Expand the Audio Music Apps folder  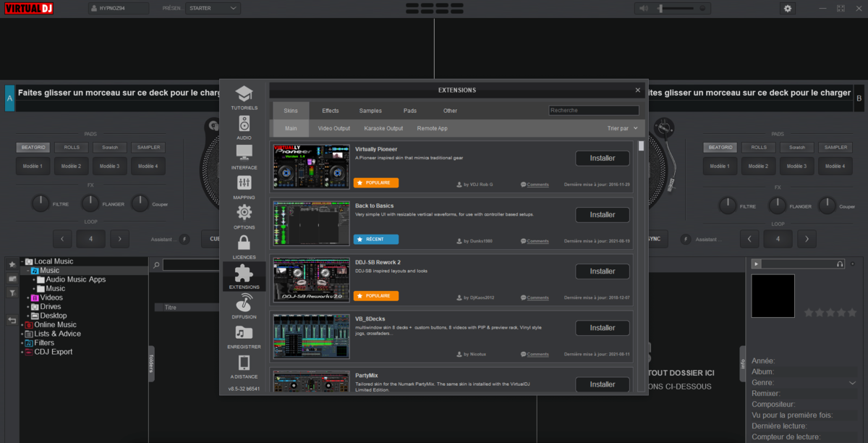[34, 279]
